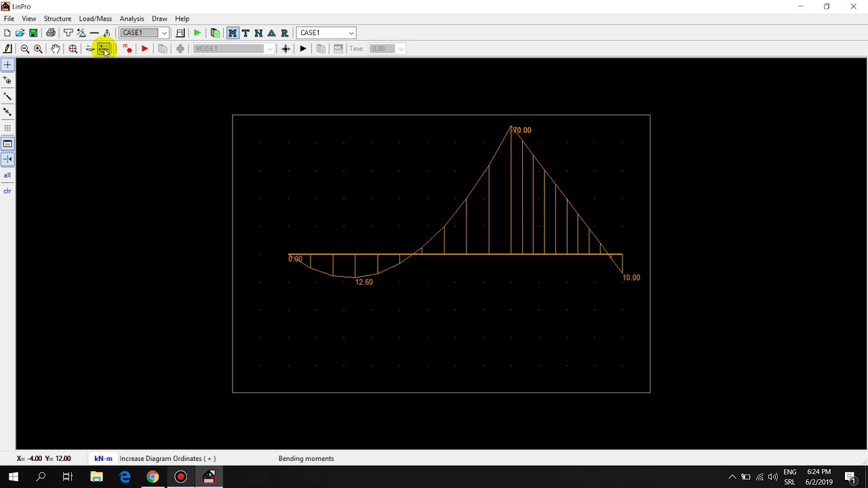Open the load case edit icon after CASE1
868x488 pixels.
[180, 33]
